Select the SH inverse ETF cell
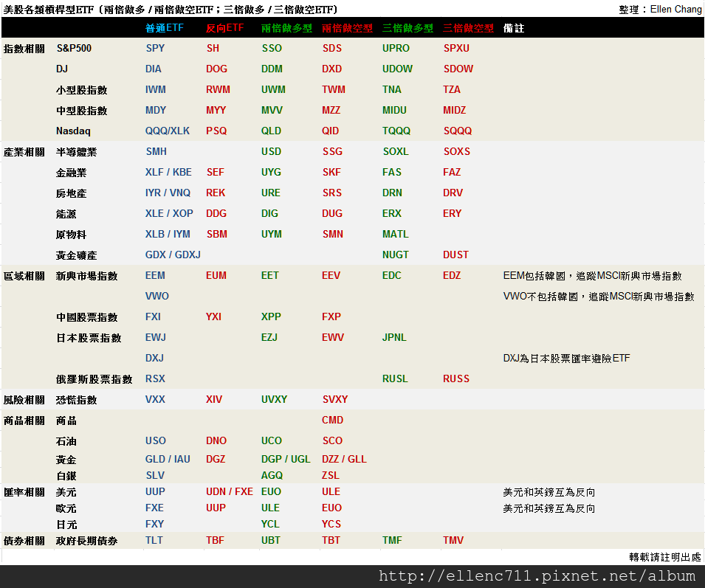705x588 pixels. pyautogui.click(x=213, y=48)
